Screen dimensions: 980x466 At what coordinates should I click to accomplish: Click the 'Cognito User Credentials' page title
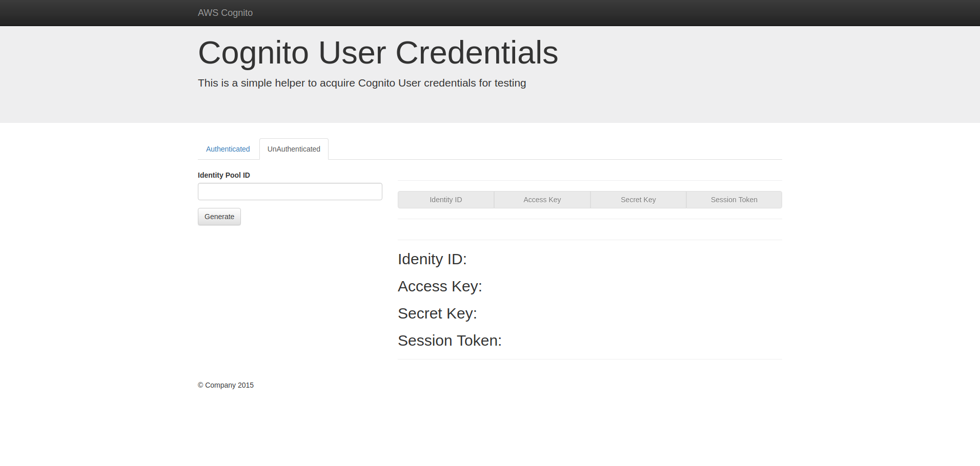[x=378, y=53]
